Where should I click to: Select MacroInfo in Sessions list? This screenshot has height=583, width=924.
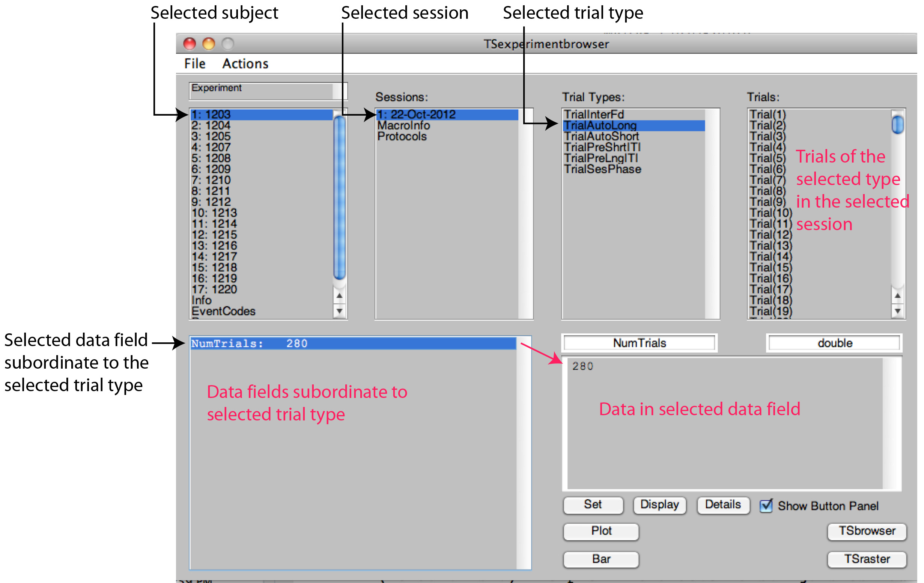pos(403,125)
